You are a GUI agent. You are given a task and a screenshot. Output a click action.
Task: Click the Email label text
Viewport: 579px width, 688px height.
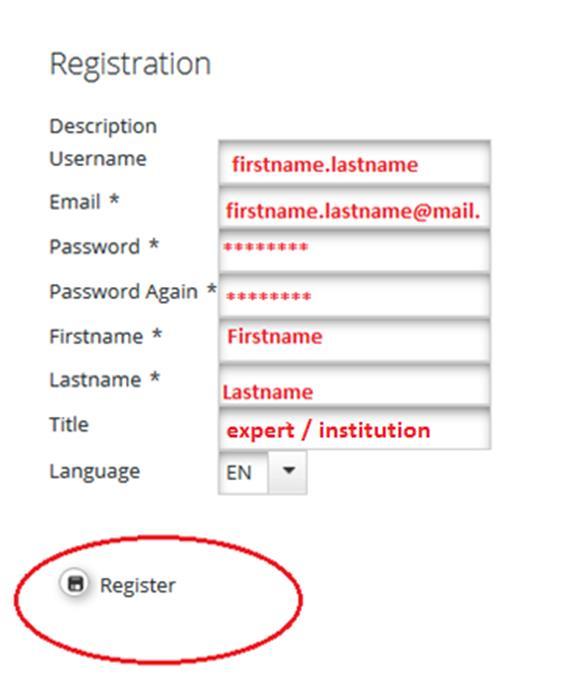pos(75,202)
